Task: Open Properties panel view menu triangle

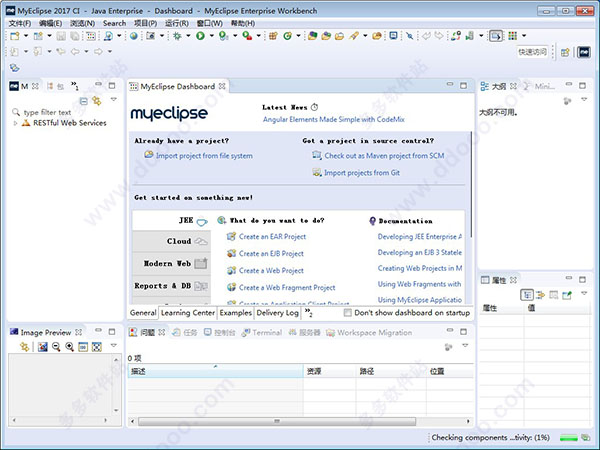Action: click(584, 293)
